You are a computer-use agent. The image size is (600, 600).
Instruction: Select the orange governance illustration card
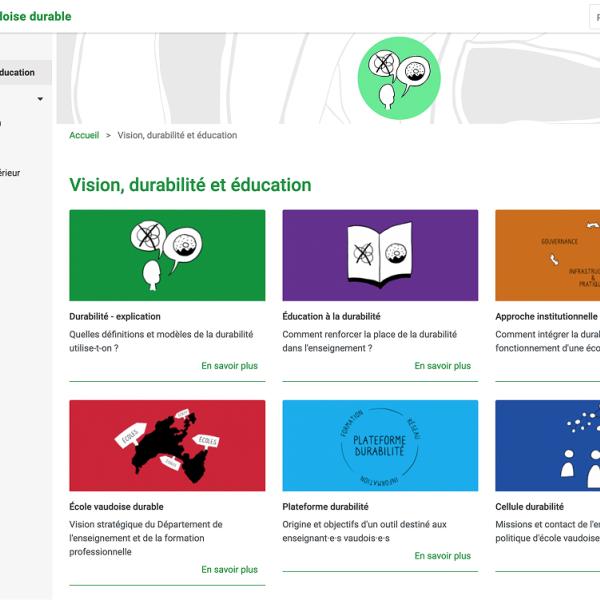pyautogui.click(x=547, y=255)
